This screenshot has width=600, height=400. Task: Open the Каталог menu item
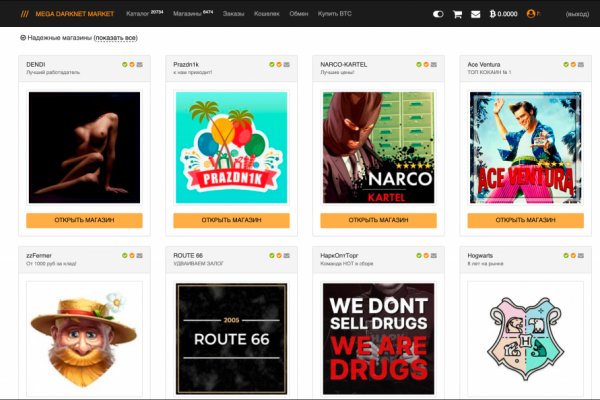tap(138, 14)
